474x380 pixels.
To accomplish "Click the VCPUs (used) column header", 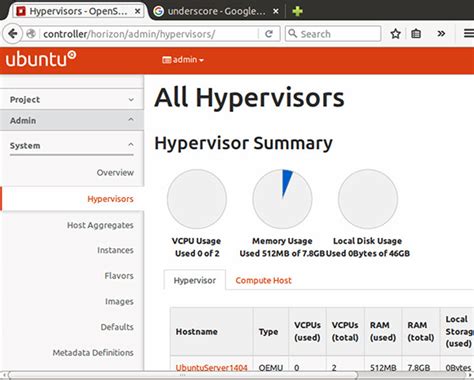I will click(x=307, y=331).
